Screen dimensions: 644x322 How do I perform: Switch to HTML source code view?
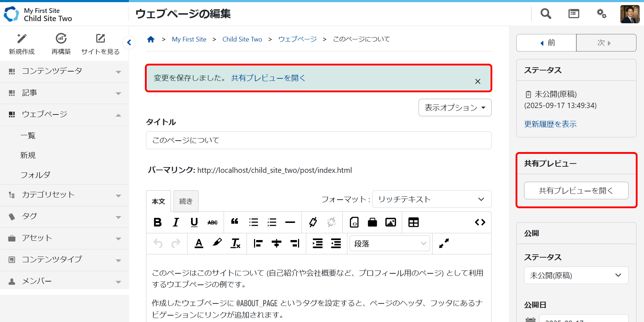point(480,222)
